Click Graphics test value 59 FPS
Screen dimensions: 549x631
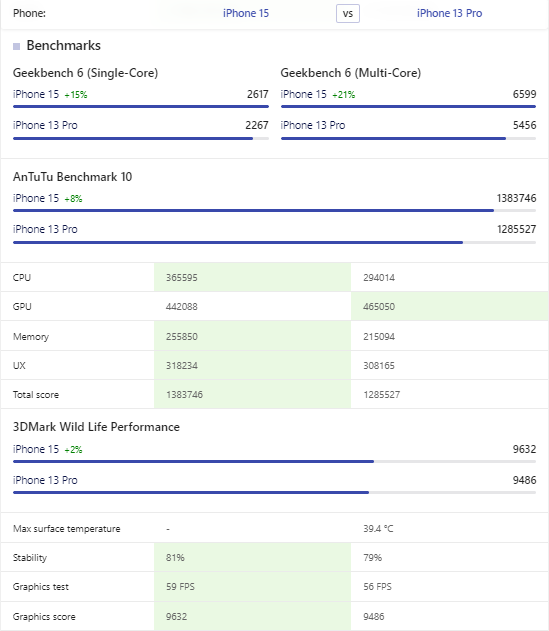180,587
